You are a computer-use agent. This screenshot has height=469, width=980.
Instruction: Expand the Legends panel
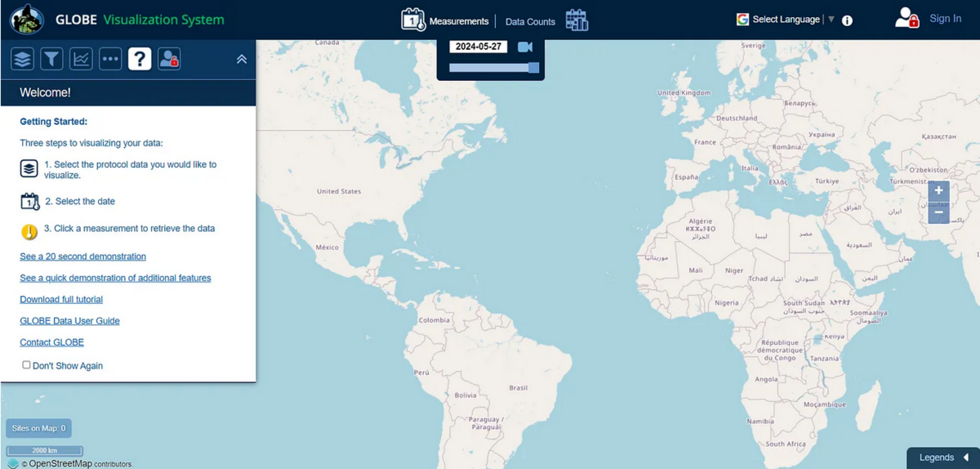pos(943,458)
